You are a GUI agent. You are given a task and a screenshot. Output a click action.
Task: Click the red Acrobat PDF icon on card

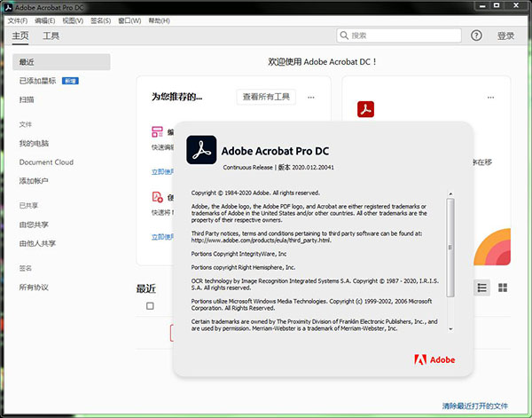365,109
